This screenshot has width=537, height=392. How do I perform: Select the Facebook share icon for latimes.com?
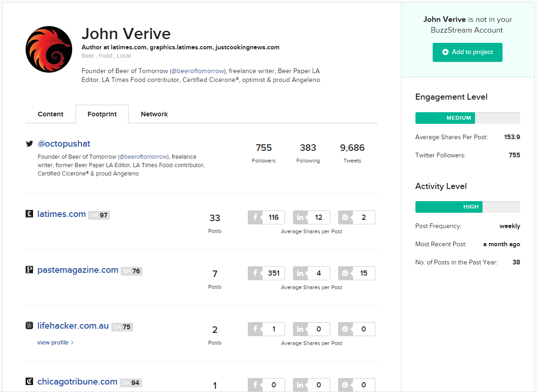255,217
